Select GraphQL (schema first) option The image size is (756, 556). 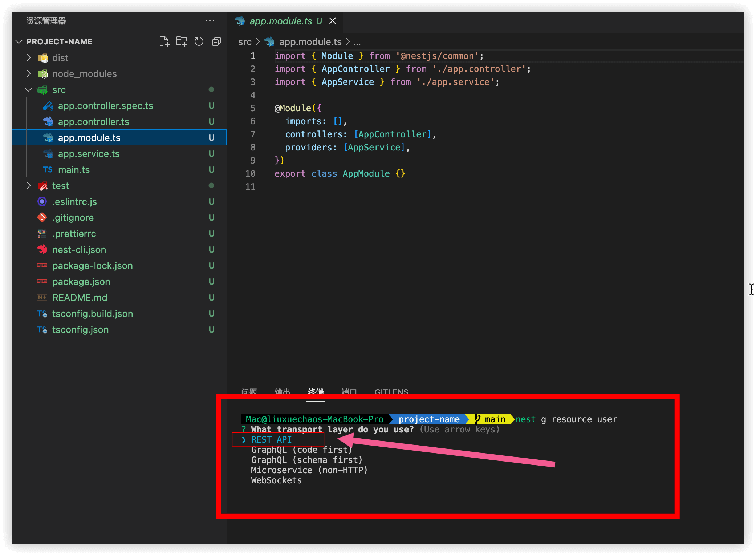(x=307, y=460)
